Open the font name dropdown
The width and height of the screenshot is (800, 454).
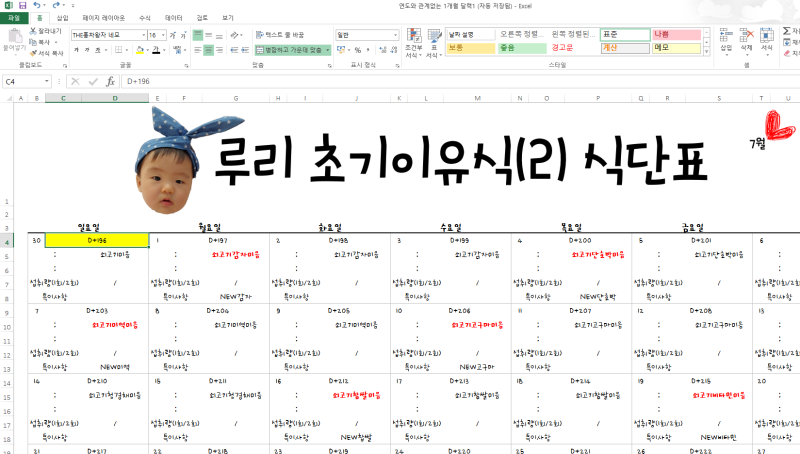coord(143,35)
